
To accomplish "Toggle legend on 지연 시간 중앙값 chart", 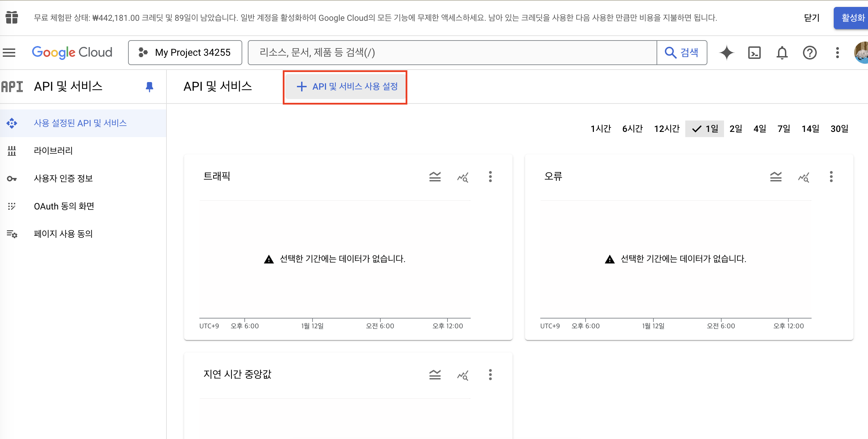I will pos(435,375).
